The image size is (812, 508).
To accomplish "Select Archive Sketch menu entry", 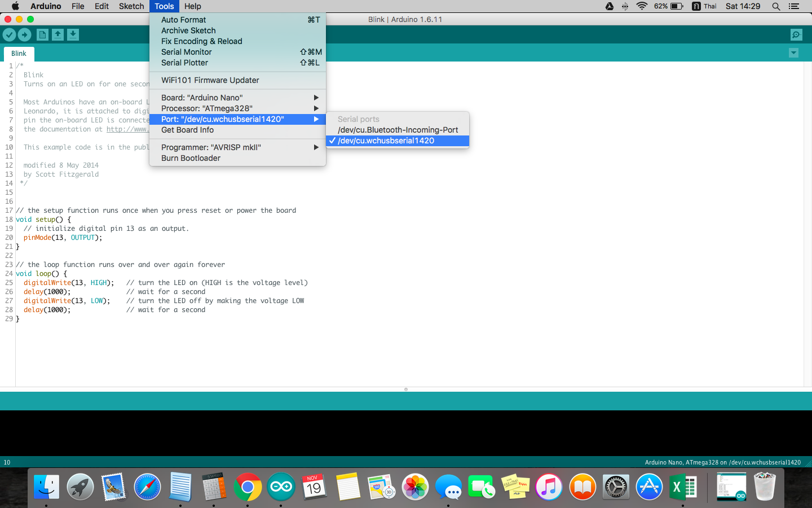I will tap(237, 30).
